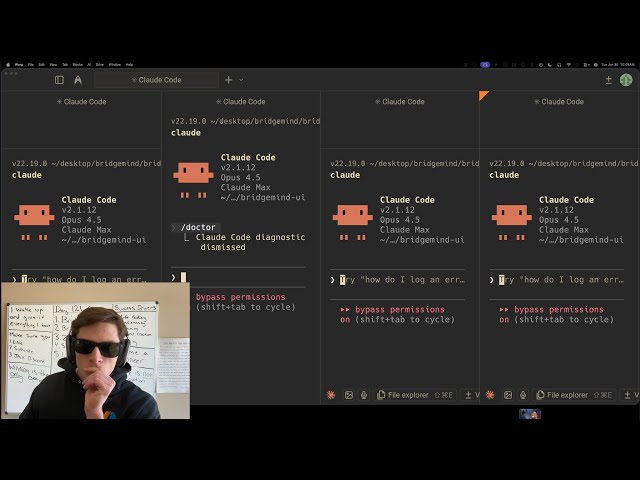
Task: Click the menu bar date and time
Action: 618,64
